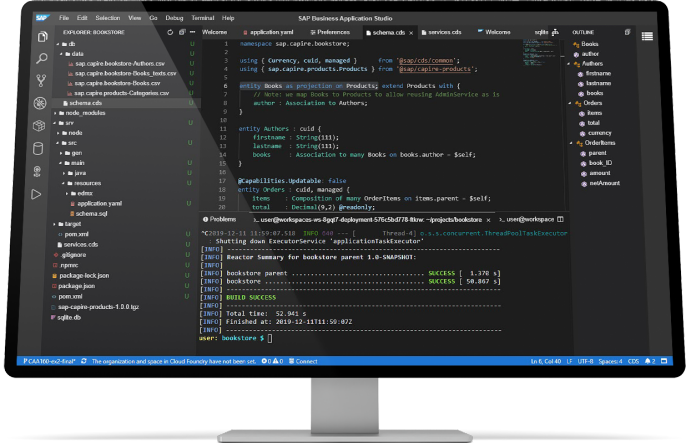Open schema.cds in Explorer tree

[x=83, y=103]
